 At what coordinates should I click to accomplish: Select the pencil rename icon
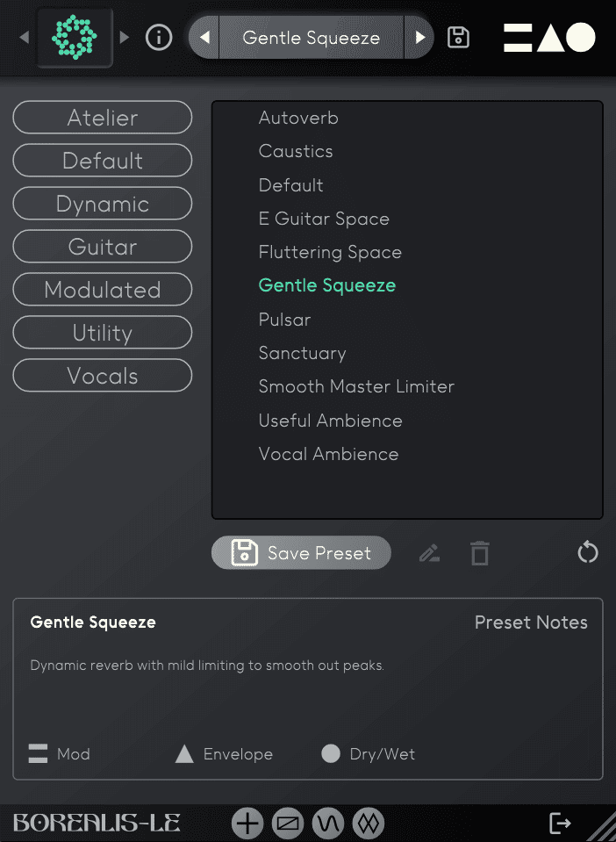[429, 553]
